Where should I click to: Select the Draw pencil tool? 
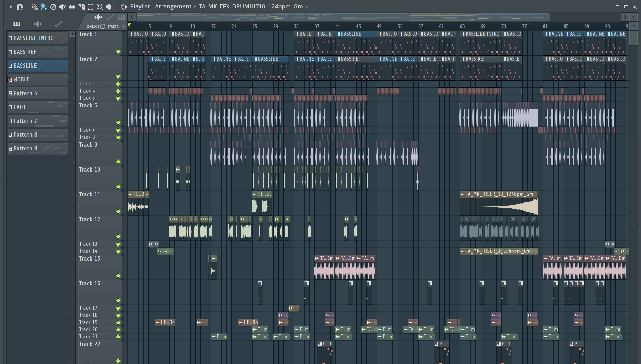[x=34, y=7]
